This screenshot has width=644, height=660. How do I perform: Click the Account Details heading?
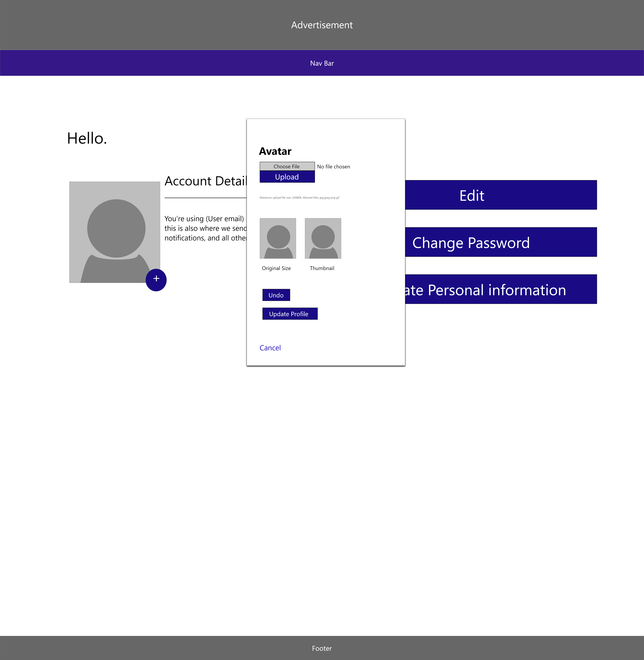(x=206, y=181)
